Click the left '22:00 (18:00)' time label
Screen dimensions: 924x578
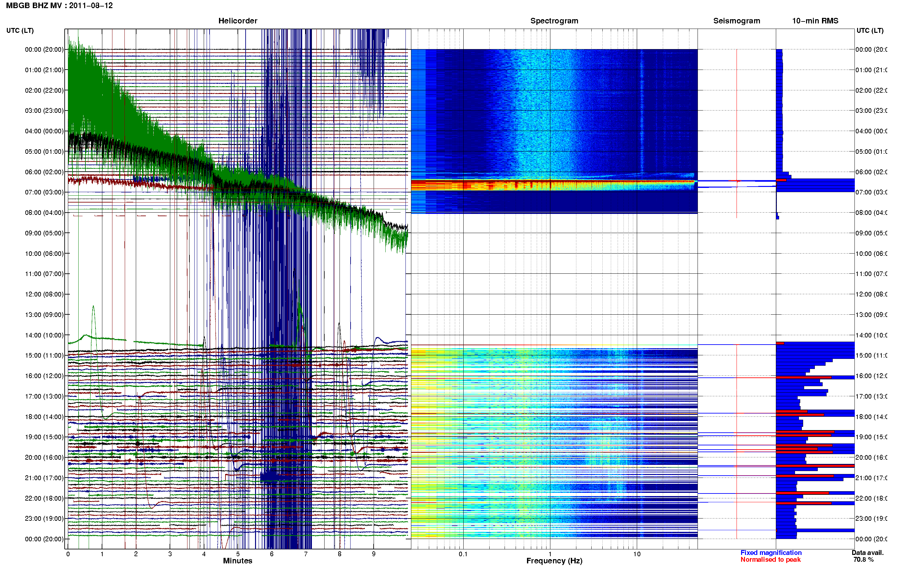(x=44, y=498)
